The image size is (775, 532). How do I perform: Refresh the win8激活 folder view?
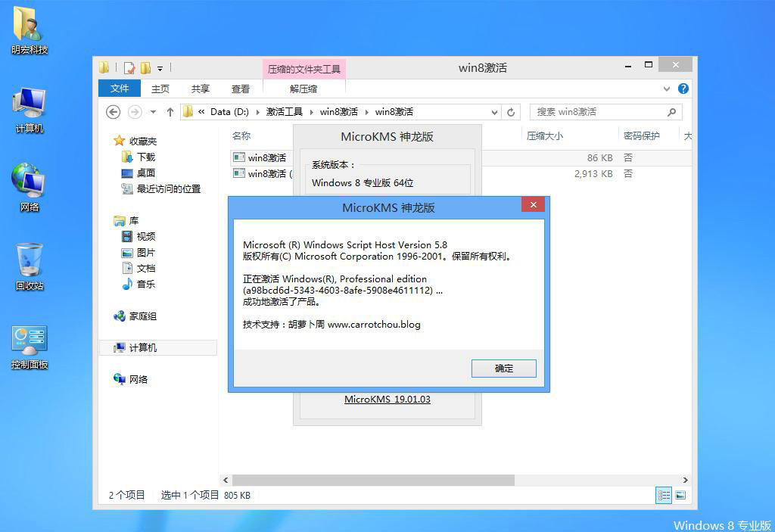pyautogui.click(x=511, y=112)
